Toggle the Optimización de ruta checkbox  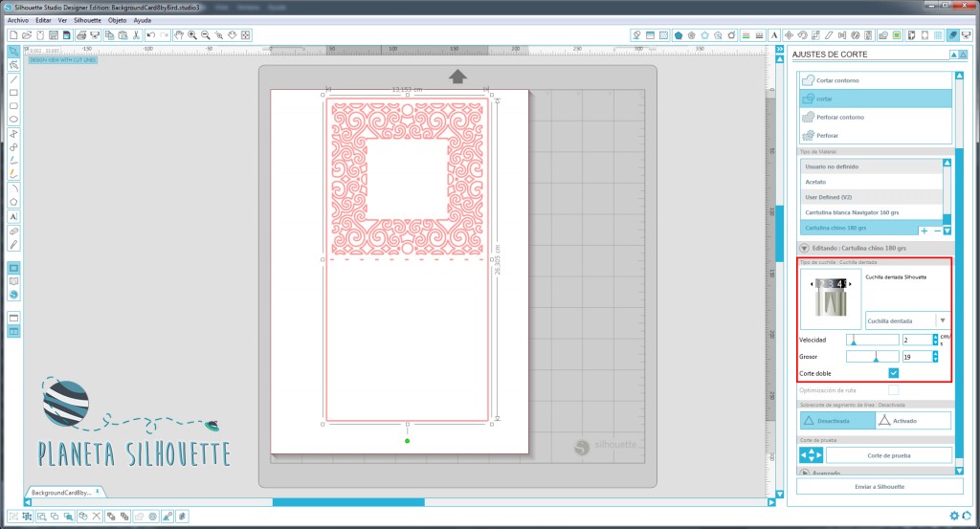[x=894, y=389]
